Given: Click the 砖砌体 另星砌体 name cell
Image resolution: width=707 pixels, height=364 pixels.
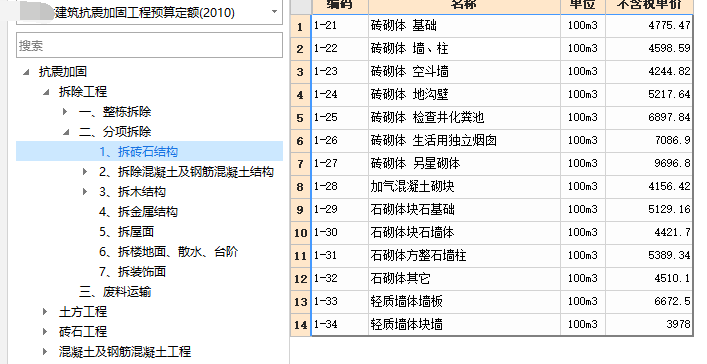Looking at the screenshot, I should point(464,164).
